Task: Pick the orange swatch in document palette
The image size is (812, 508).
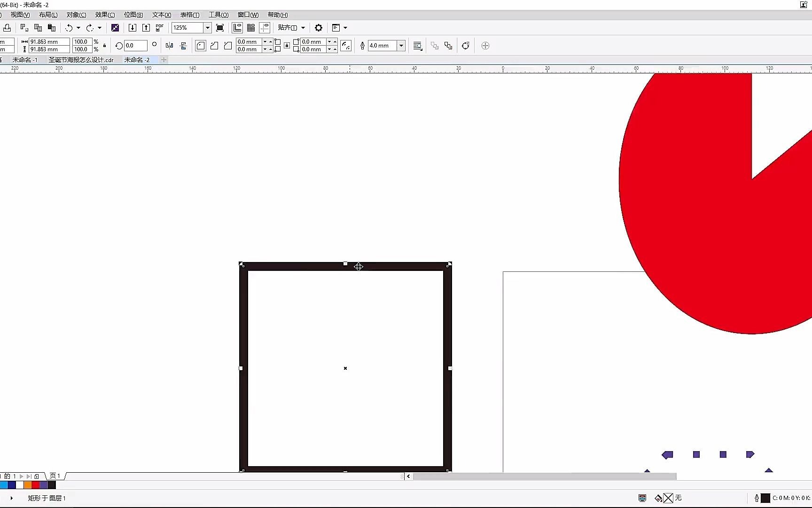Action: click(x=28, y=484)
